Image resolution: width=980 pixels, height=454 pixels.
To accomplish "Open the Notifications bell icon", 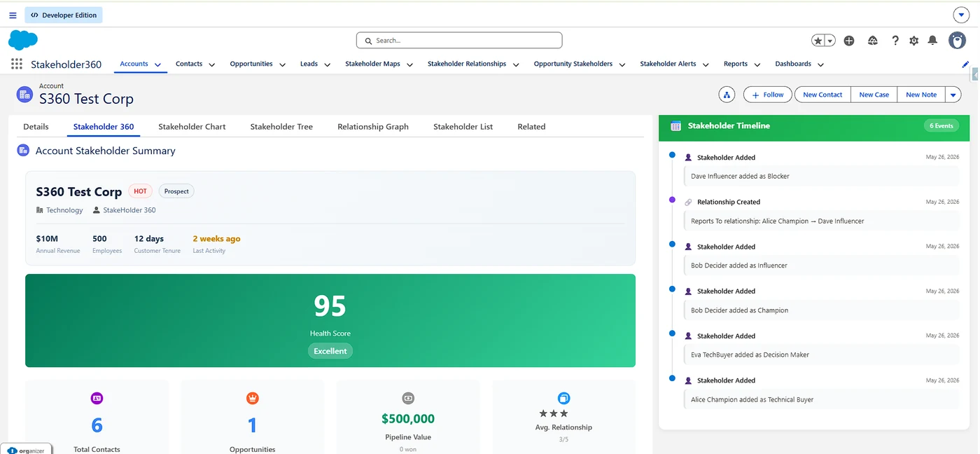I will [x=932, y=41].
